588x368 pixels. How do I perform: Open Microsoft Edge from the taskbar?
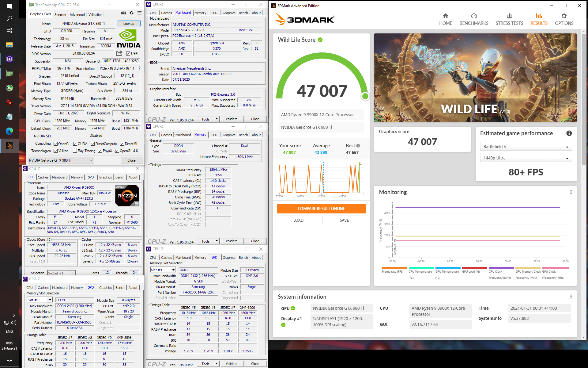point(9,131)
